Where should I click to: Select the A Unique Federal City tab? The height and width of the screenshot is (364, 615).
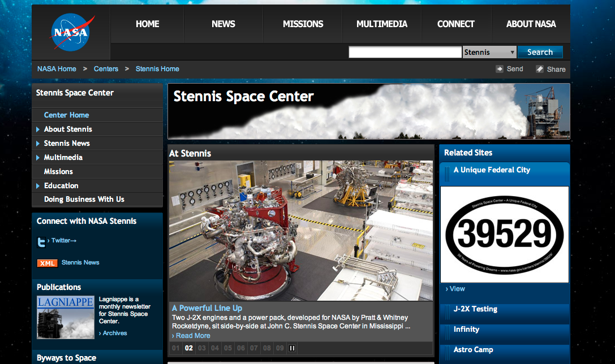505,173
